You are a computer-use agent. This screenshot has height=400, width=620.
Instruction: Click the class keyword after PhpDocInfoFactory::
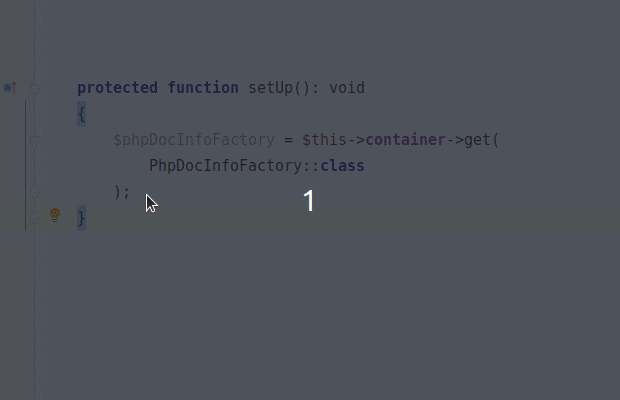pyautogui.click(x=342, y=166)
